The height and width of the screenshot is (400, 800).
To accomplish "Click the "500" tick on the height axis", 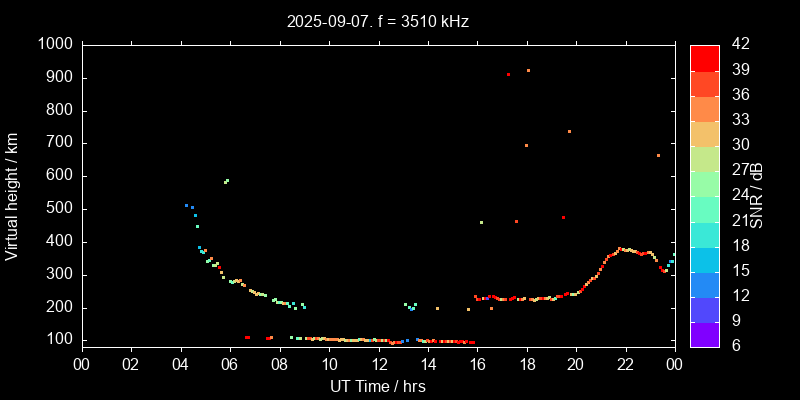I will (x=59, y=209).
